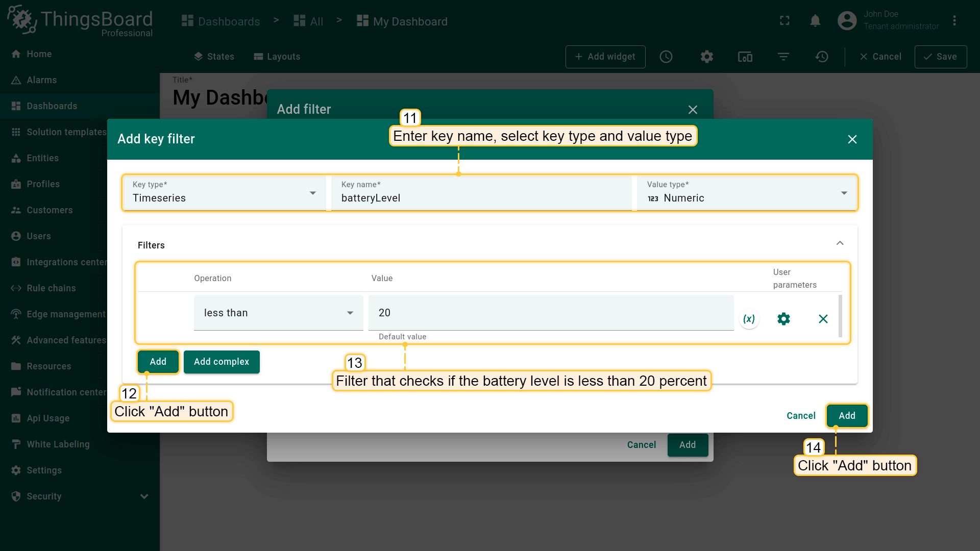Open notifications bell icon
This screenshot has width=980, height=551.
pyautogui.click(x=815, y=21)
